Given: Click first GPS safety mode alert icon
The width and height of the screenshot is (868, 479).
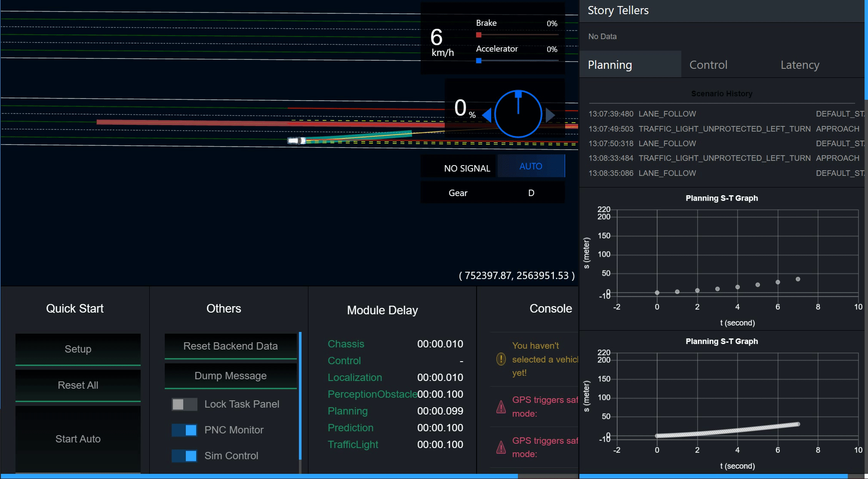Looking at the screenshot, I should tap(501, 407).
